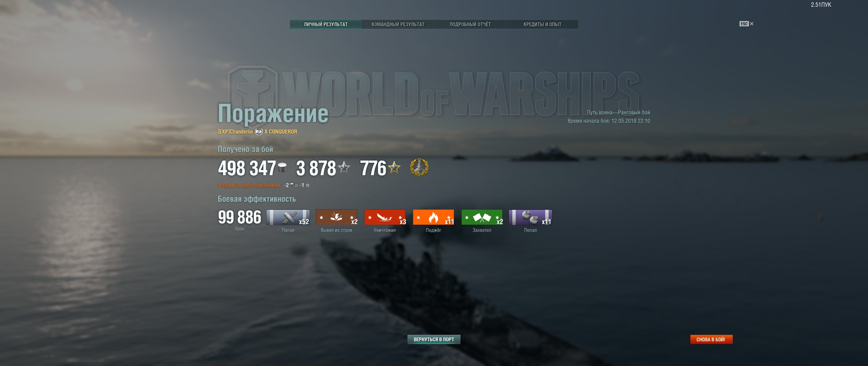Select 'Личный результат' tab
868x366 pixels.
[x=325, y=24]
